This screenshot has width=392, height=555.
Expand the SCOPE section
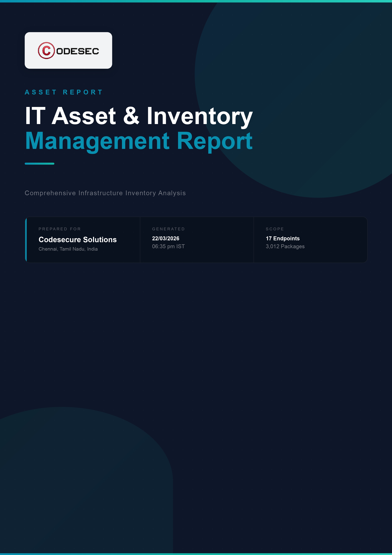tap(275, 229)
